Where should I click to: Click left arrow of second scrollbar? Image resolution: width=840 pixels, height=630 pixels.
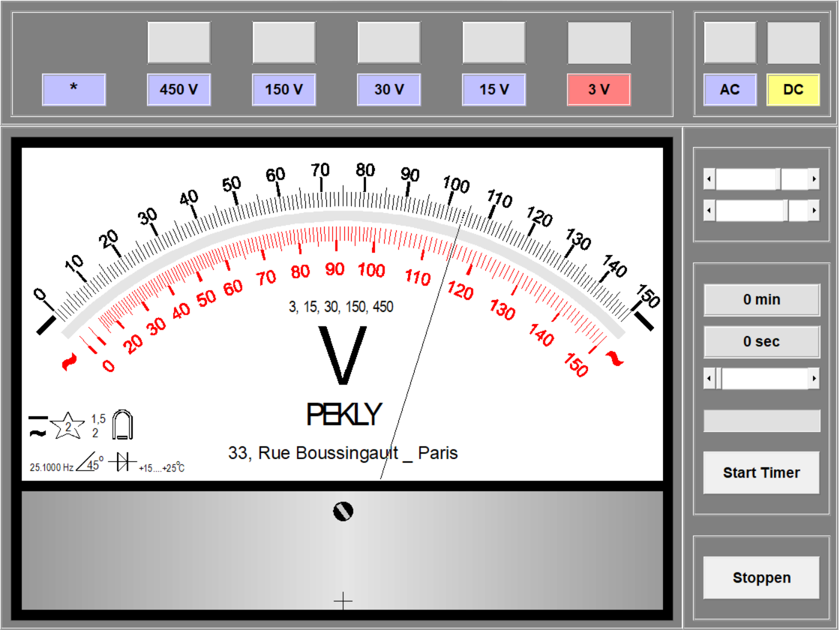pyautogui.click(x=709, y=211)
